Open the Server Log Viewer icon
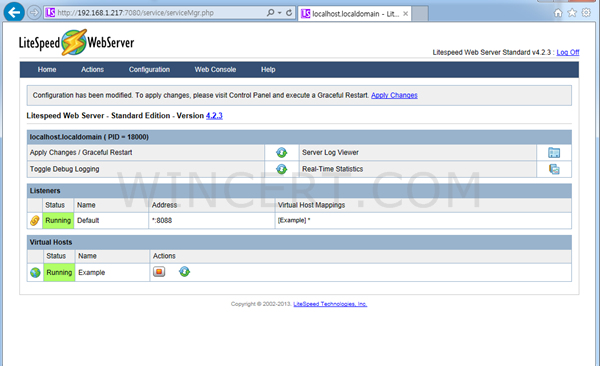Image resolution: width=600 pixels, height=366 pixels. point(554,153)
